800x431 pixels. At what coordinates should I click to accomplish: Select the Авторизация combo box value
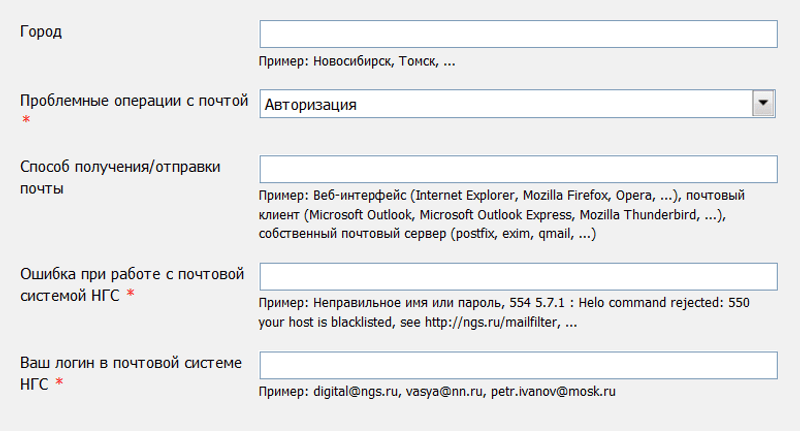pos(505,103)
